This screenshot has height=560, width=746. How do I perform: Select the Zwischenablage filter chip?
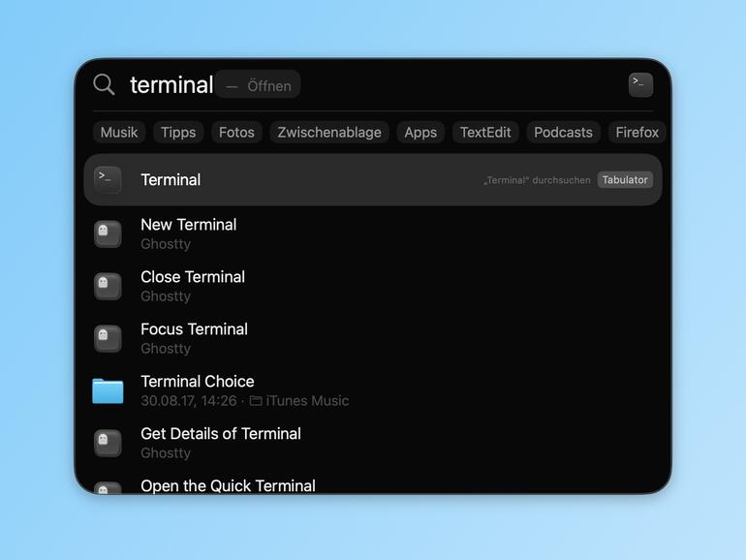click(329, 133)
